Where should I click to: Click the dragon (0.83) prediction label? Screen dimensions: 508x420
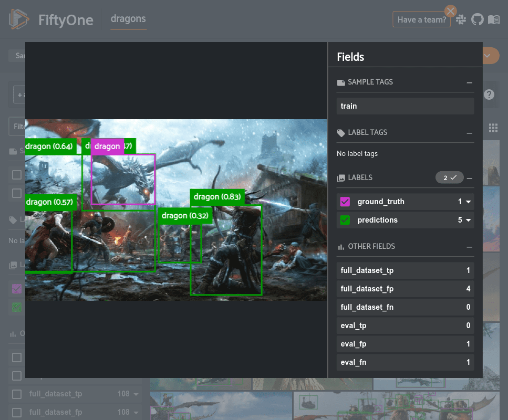[x=217, y=197]
